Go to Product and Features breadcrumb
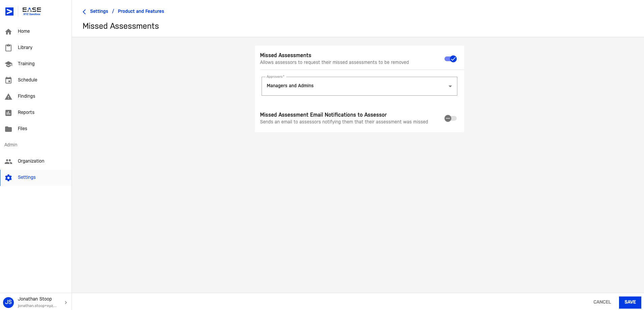The image size is (644, 310). pos(141,11)
